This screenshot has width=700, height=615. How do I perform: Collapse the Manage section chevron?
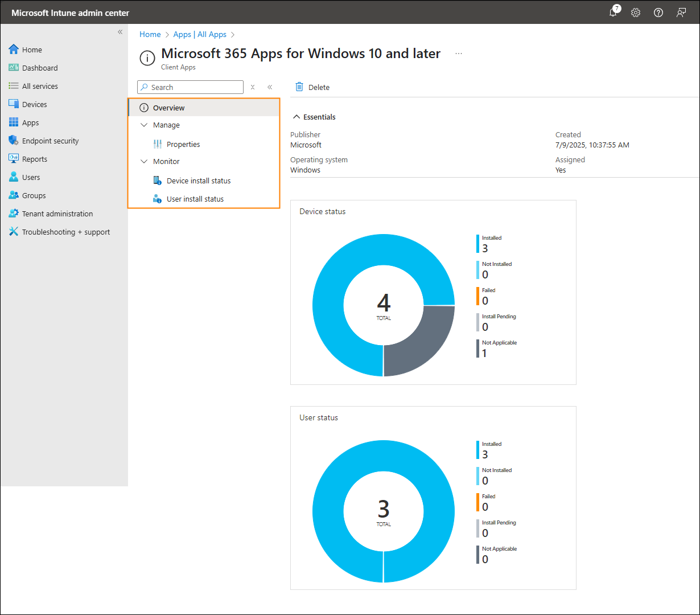pos(144,125)
